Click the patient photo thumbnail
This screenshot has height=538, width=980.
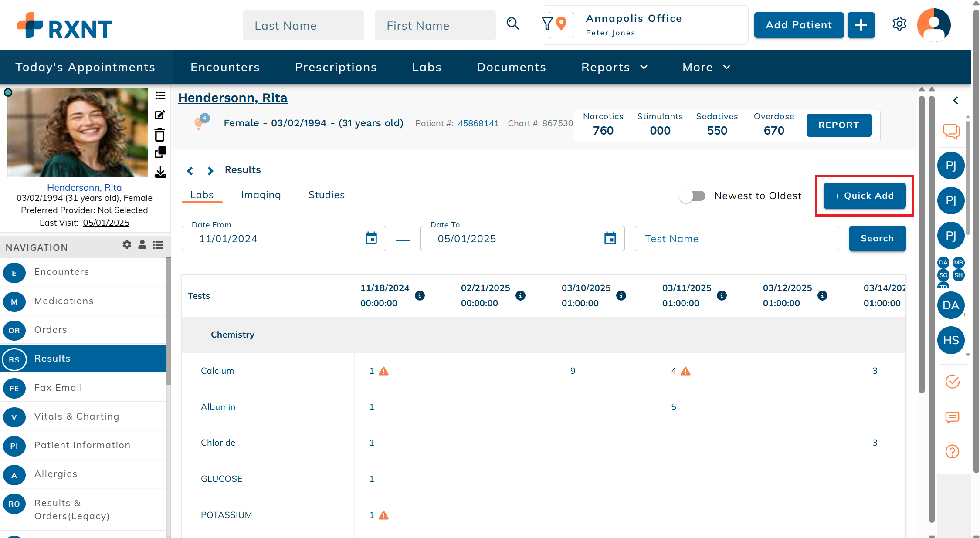[78, 132]
